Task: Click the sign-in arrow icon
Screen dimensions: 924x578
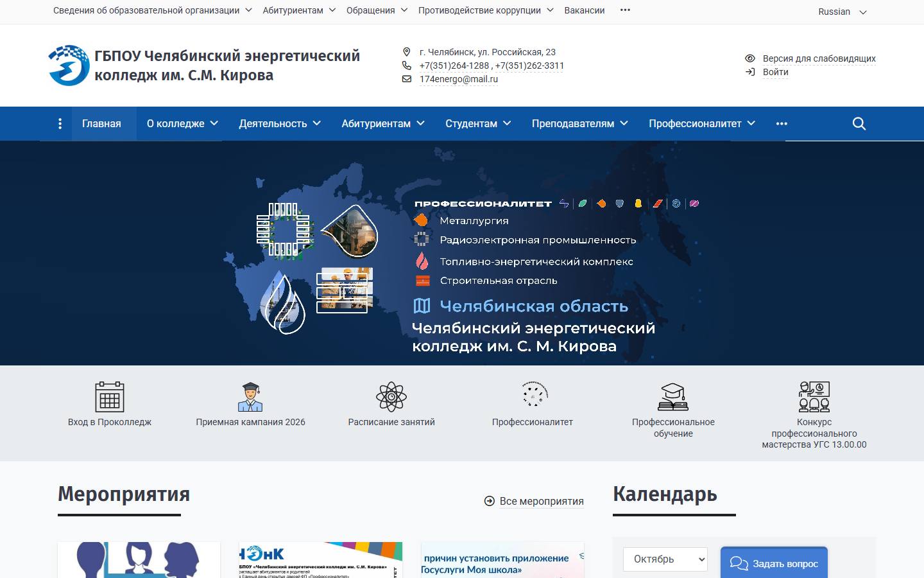Action: pos(750,72)
